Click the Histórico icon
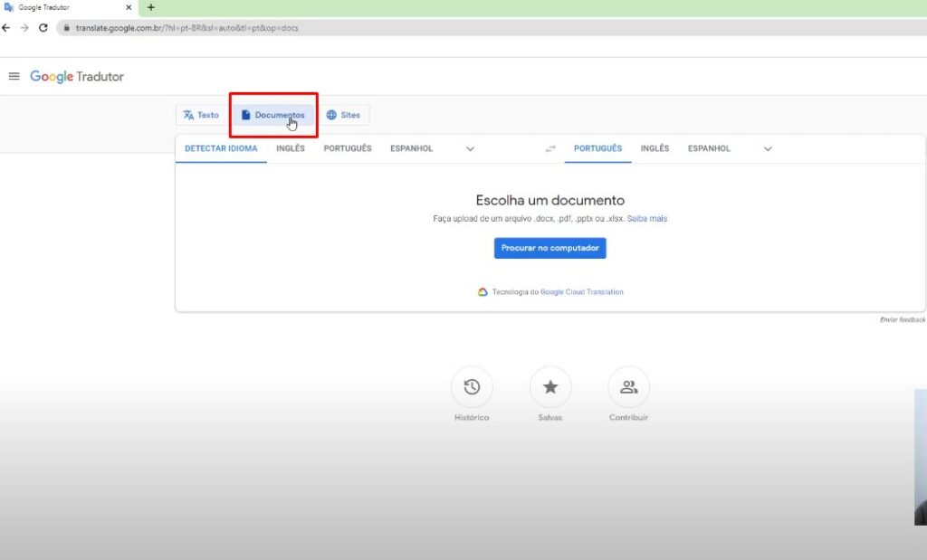The width and height of the screenshot is (927, 560). 472,386
